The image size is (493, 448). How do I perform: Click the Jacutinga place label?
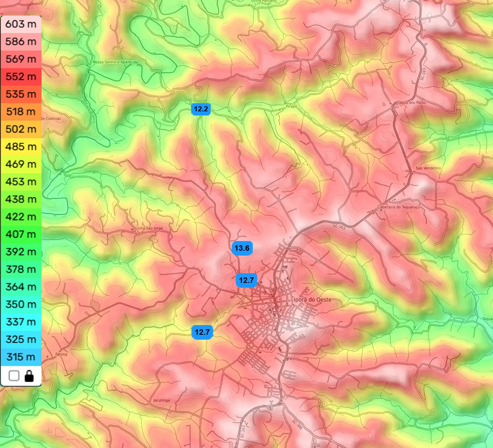162,400
